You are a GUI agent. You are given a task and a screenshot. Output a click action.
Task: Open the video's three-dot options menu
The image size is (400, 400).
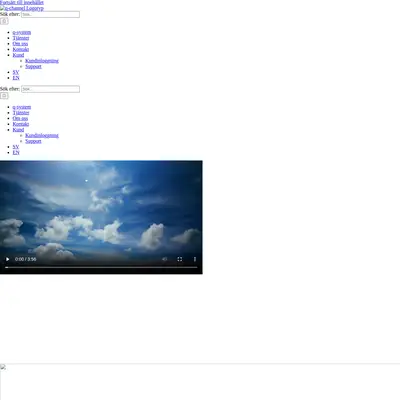195,259
